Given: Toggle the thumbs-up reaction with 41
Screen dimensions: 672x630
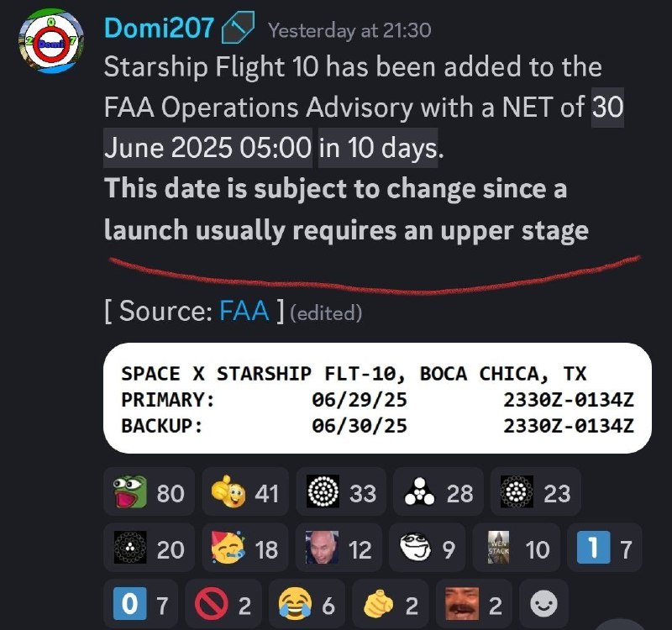Looking at the screenshot, I should click(245, 491).
